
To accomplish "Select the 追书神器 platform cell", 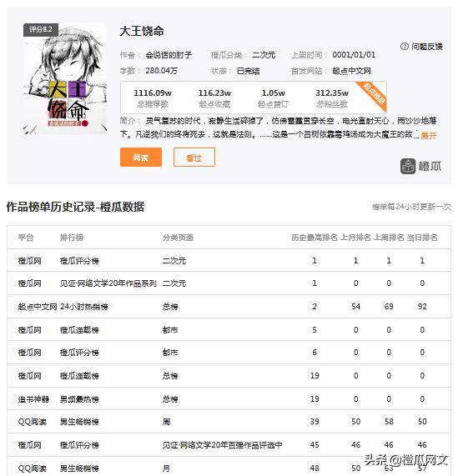I will (33, 399).
